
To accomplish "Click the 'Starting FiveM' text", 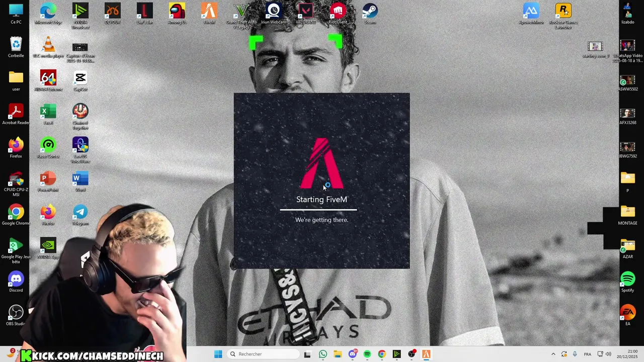I will (x=321, y=200).
